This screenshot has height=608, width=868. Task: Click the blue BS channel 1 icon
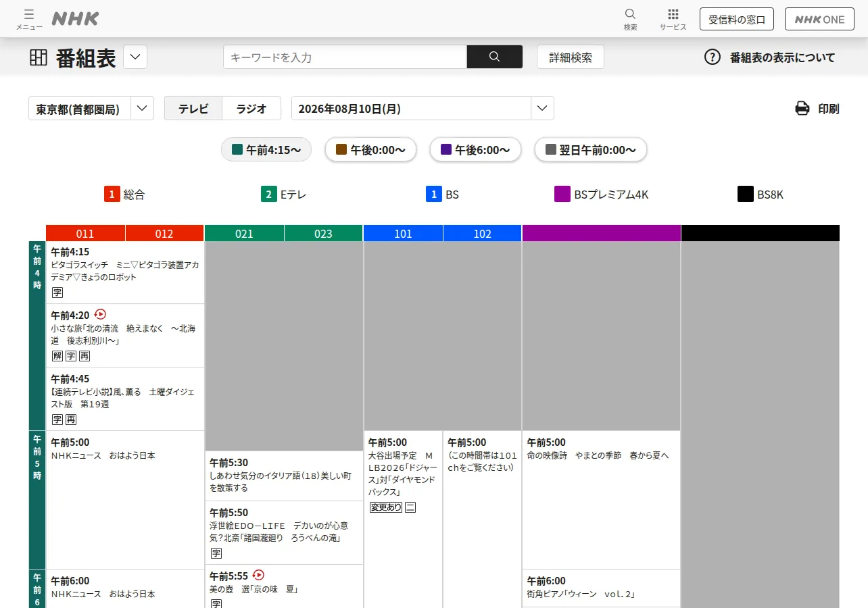pyautogui.click(x=434, y=194)
